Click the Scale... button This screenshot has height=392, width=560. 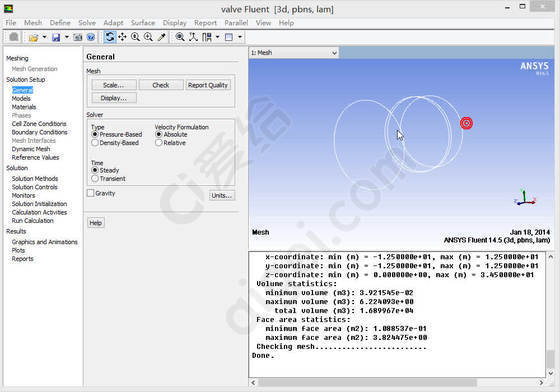pyautogui.click(x=114, y=85)
